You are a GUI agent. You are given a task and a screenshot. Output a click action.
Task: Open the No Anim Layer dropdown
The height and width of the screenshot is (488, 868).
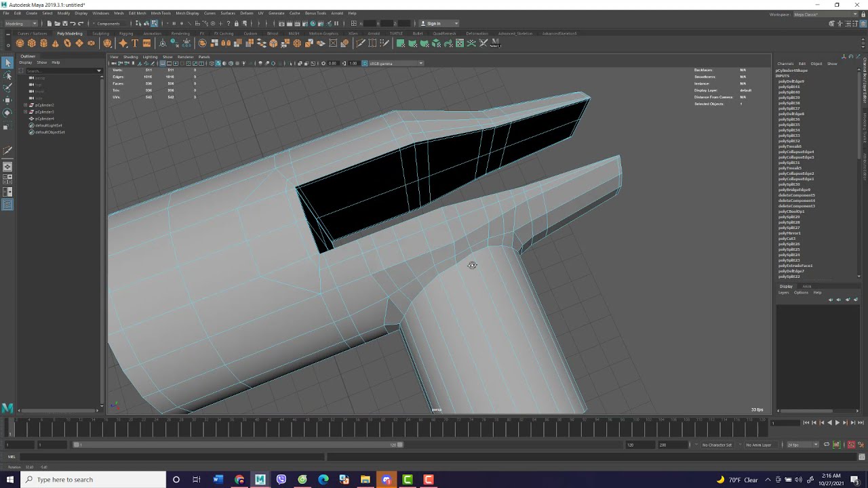761,445
